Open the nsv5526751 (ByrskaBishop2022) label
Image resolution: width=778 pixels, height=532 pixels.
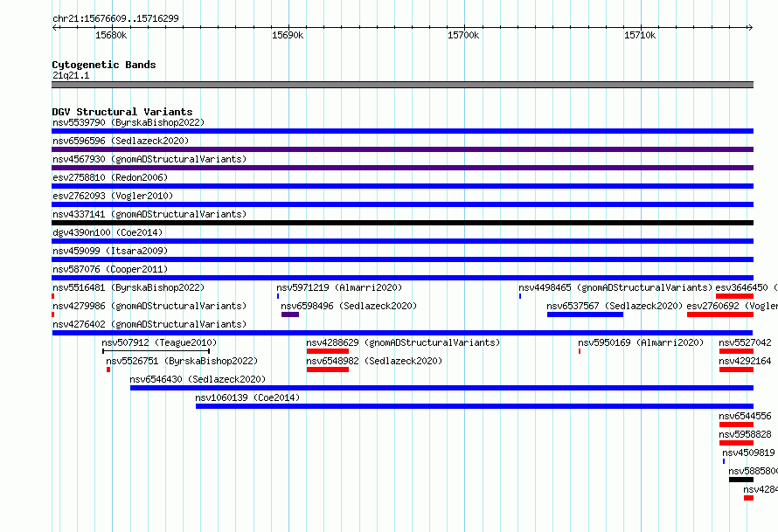182,361
